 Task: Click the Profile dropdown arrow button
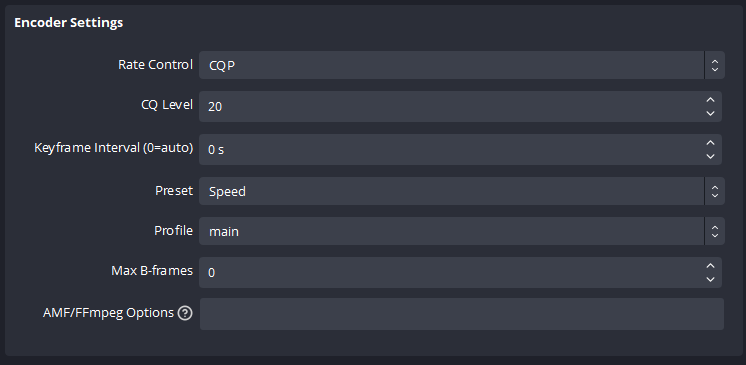[715, 231]
